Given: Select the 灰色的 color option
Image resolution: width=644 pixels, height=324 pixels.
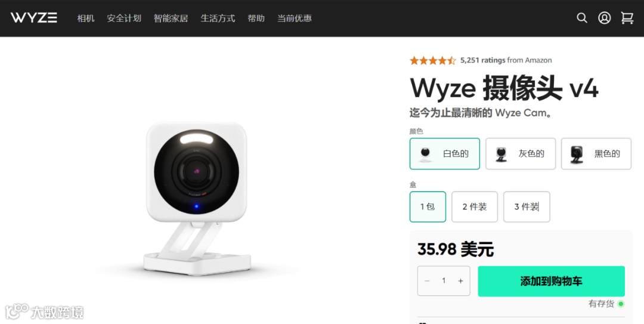Looking at the screenshot, I should pyautogui.click(x=521, y=154).
